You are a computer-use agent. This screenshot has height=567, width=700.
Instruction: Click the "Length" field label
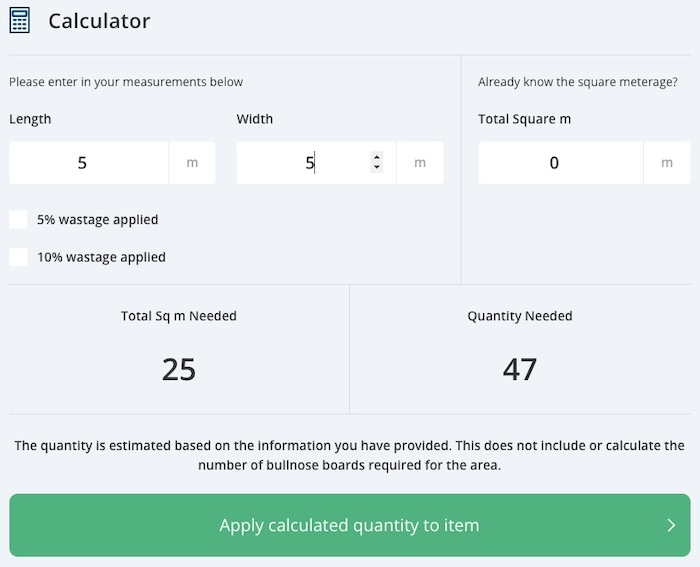click(x=30, y=119)
